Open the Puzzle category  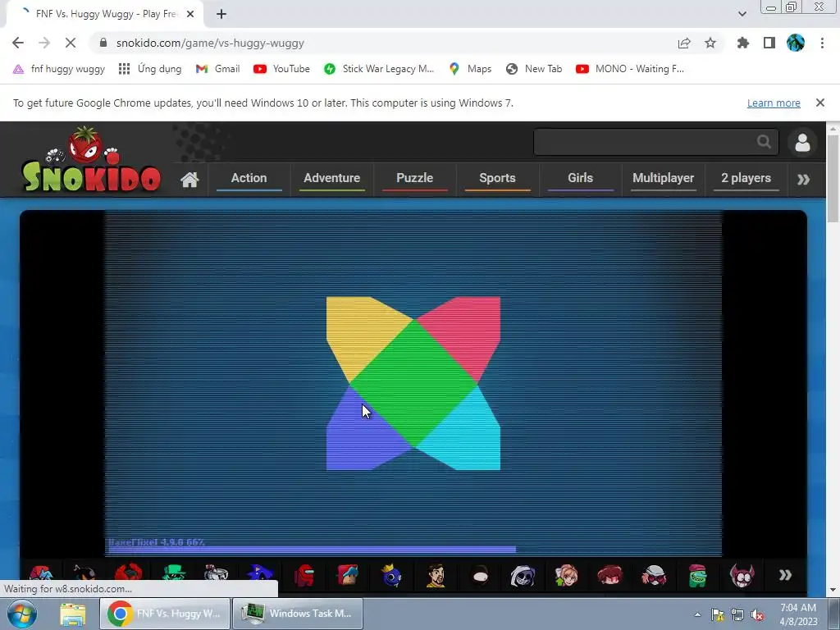coord(414,178)
